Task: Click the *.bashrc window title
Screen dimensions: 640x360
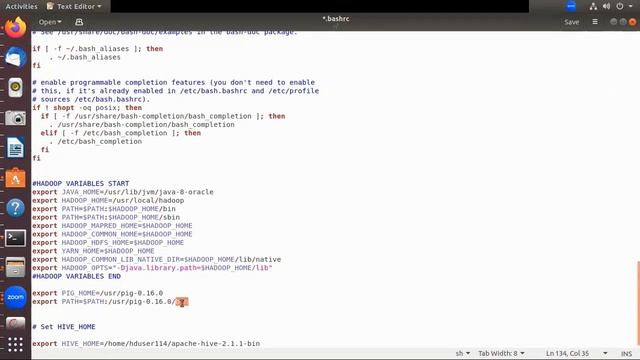Action: 336,19
